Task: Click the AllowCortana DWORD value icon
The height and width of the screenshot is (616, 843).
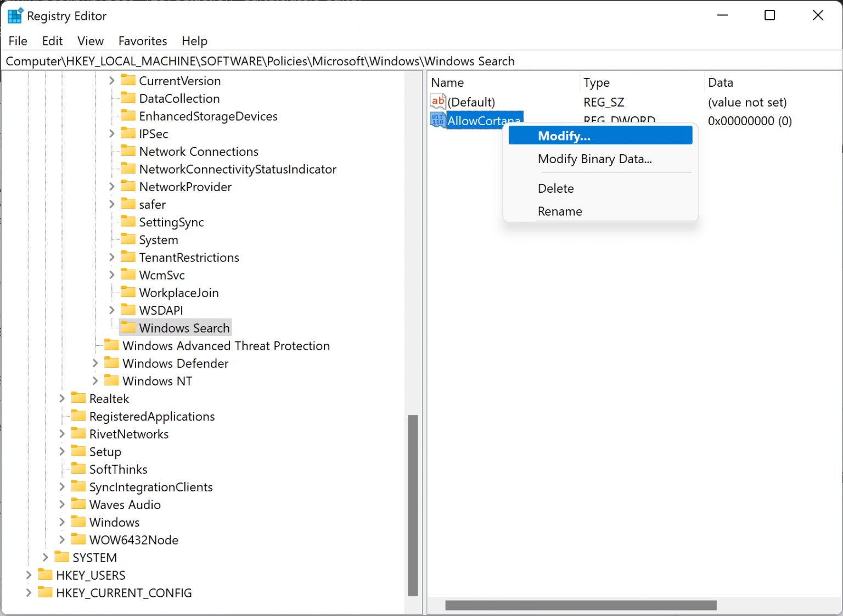Action: click(438, 120)
